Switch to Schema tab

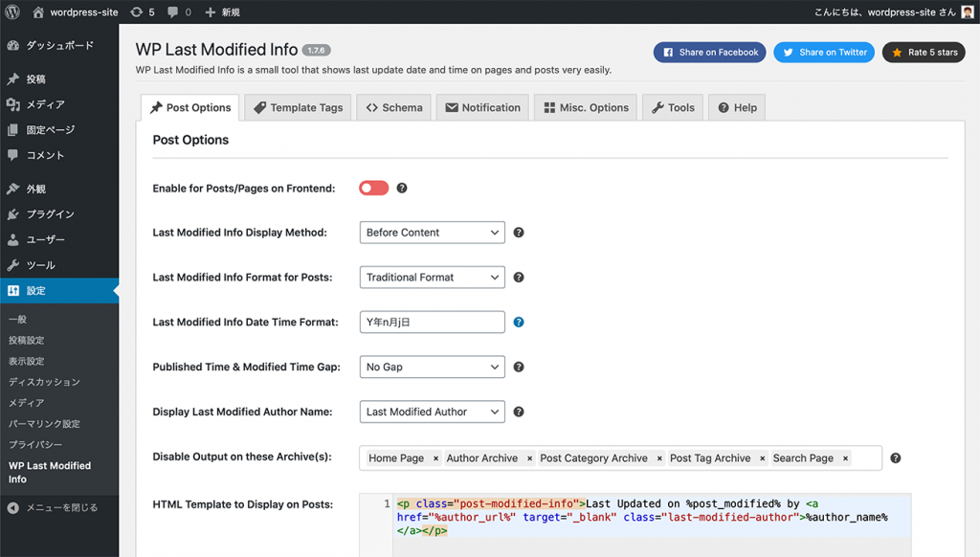[393, 107]
